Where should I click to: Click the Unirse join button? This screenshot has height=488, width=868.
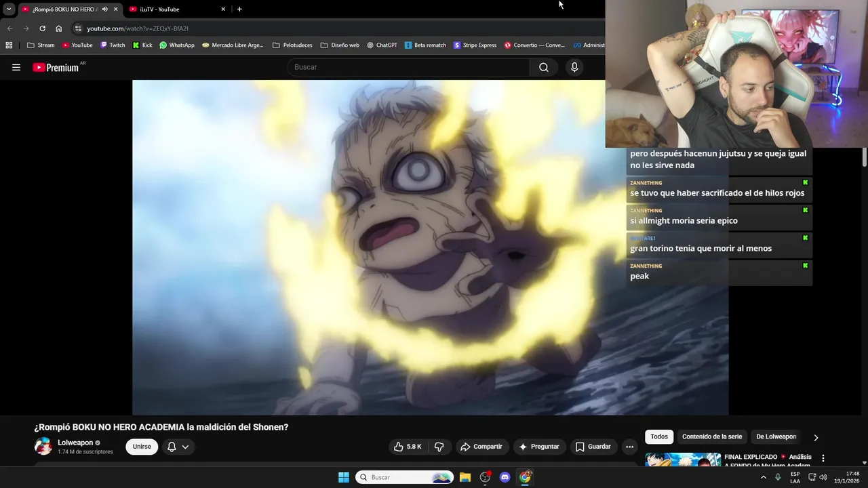(142, 447)
